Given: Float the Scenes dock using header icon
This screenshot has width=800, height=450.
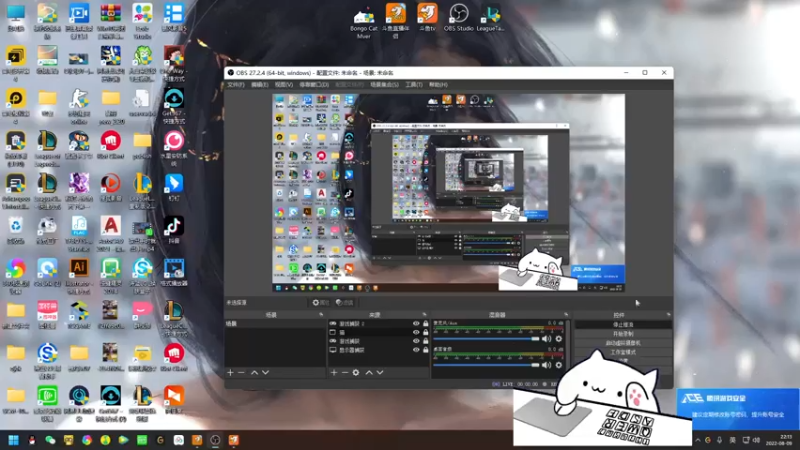Looking at the screenshot, I should 321,315.
